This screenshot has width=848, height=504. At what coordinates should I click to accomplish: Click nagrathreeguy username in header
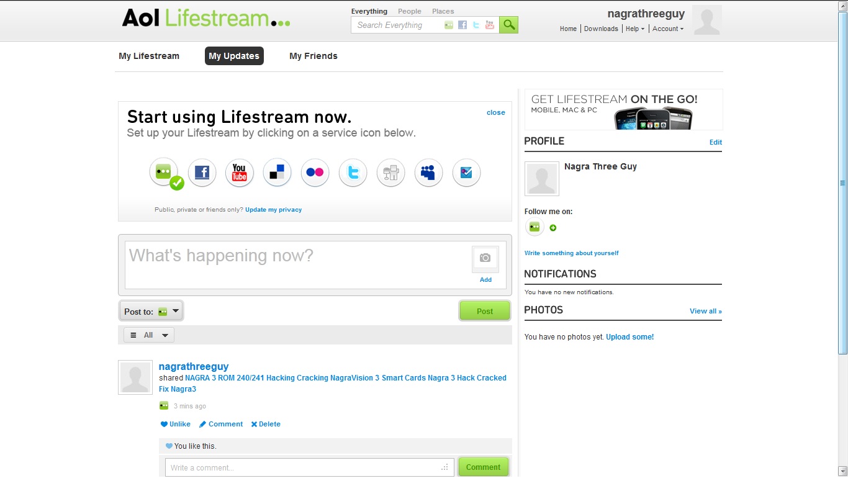pyautogui.click(x=646, y=14)
